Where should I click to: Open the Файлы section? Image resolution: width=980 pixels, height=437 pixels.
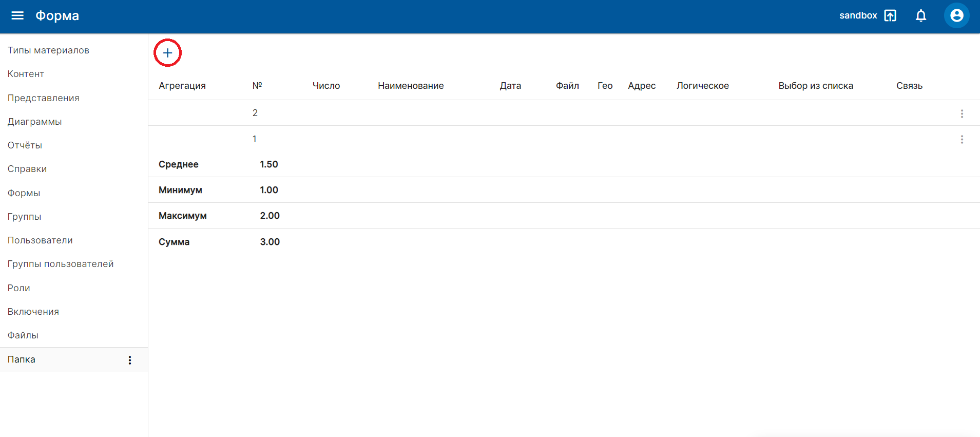tap(23, 335)
